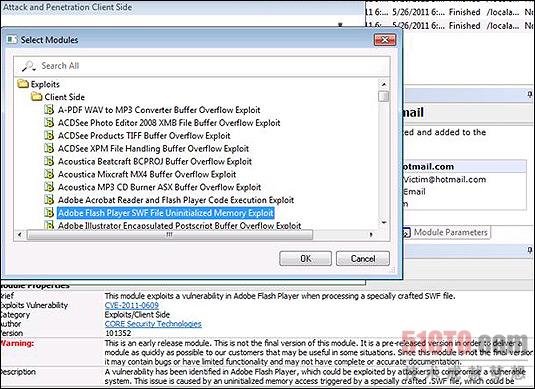Cancel the Select Modules dialog
The image size is (535, 389).
tap(363, 259)
